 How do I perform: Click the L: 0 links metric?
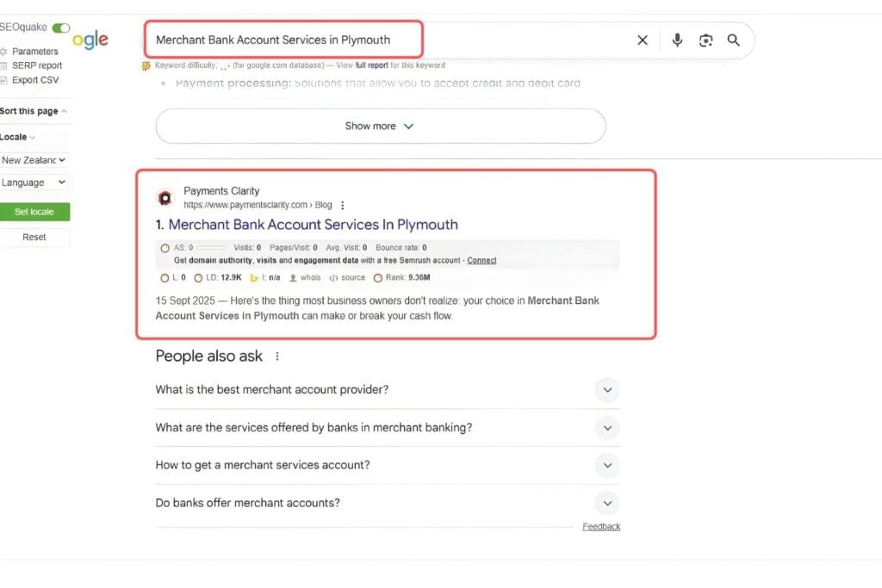173,278
